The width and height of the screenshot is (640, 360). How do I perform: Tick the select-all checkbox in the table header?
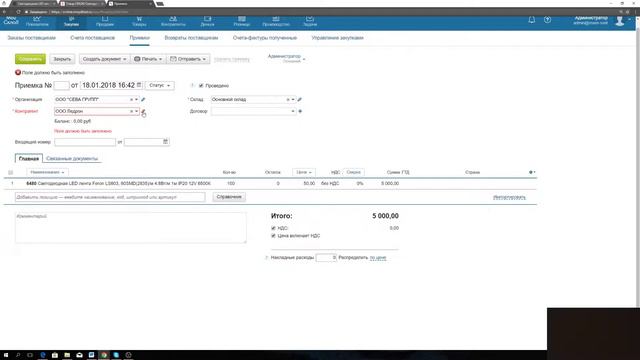tap(11, 172)
